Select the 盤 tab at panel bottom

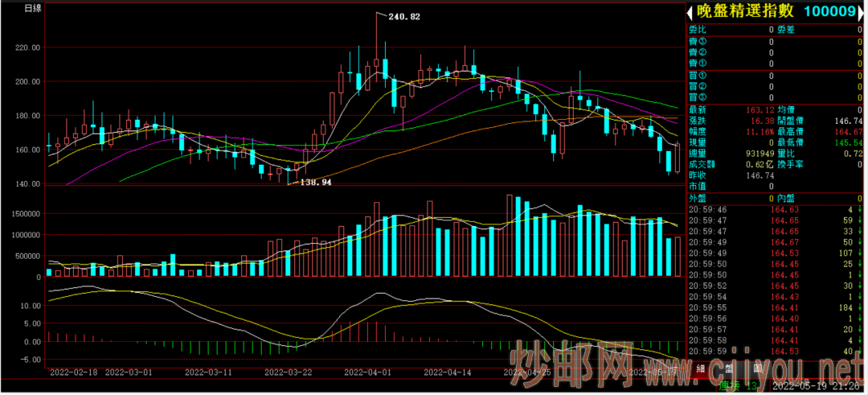tap(729, 369)
